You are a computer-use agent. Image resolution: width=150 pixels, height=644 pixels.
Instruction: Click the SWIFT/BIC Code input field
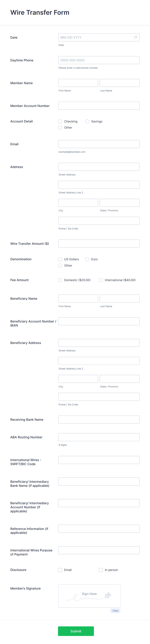(x=99, y=460)
